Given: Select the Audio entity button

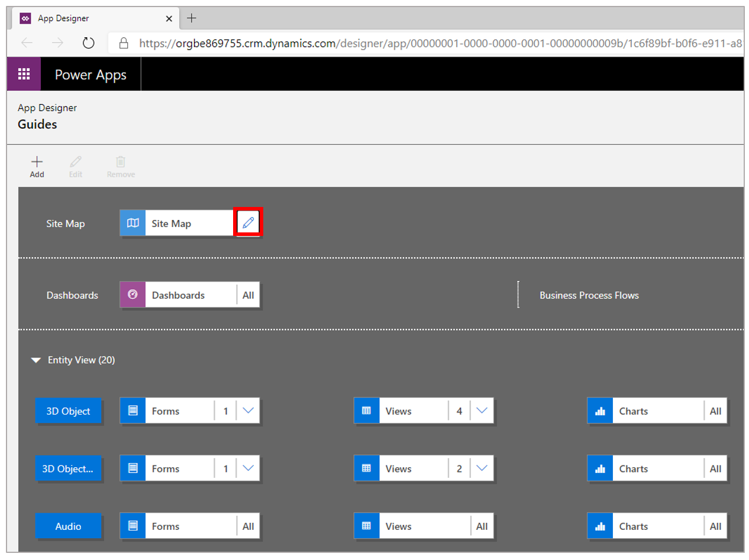Looking at the screenshot, I should pos(69,526).
